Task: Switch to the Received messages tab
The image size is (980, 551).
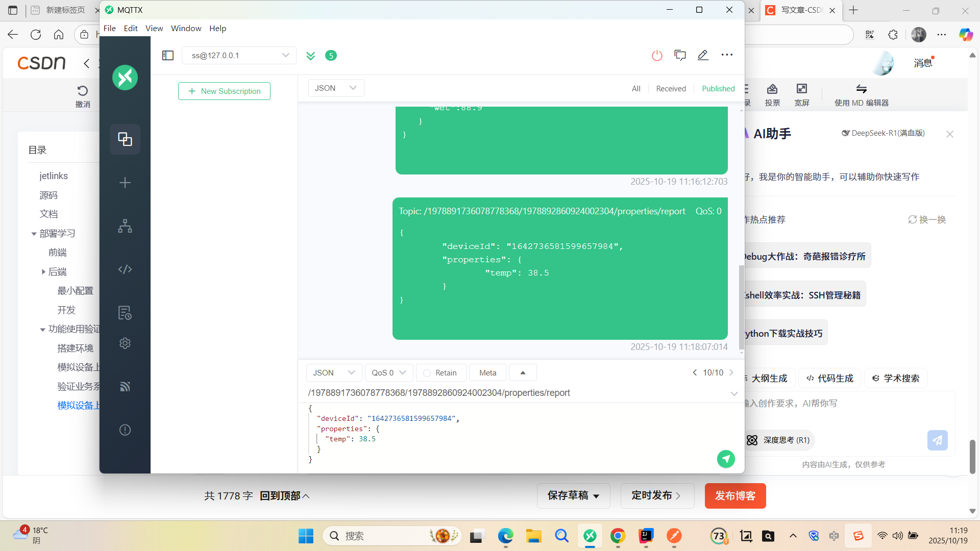Action: click(671, 88)
